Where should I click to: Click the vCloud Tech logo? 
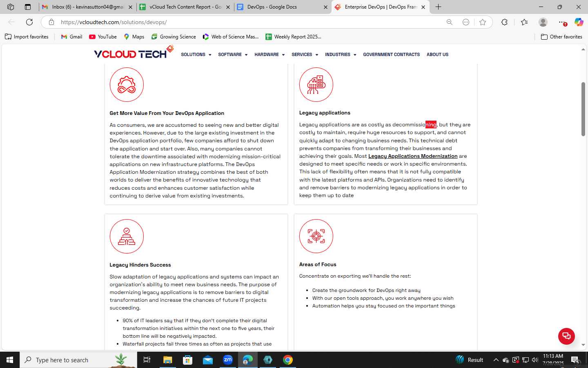tap(134, 52)
